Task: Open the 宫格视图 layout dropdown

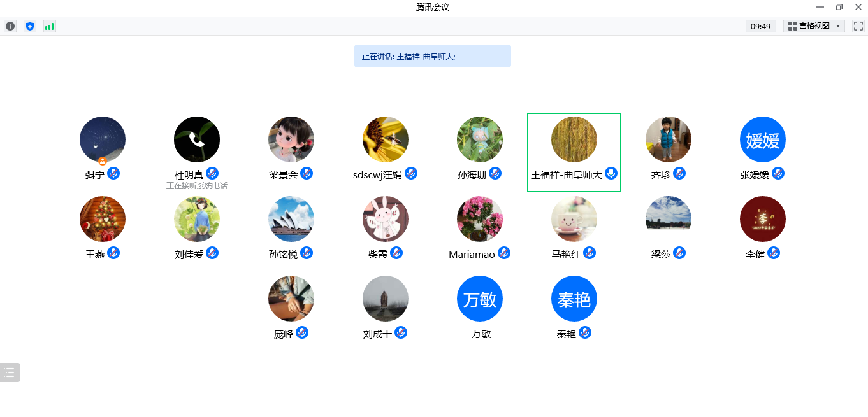Action: coord(815,26)
